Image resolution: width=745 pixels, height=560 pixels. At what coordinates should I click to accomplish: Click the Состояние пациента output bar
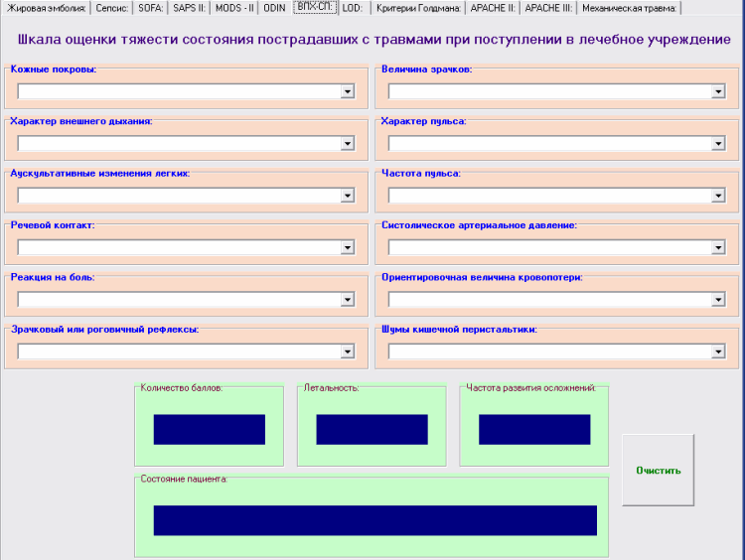point(374,520)
